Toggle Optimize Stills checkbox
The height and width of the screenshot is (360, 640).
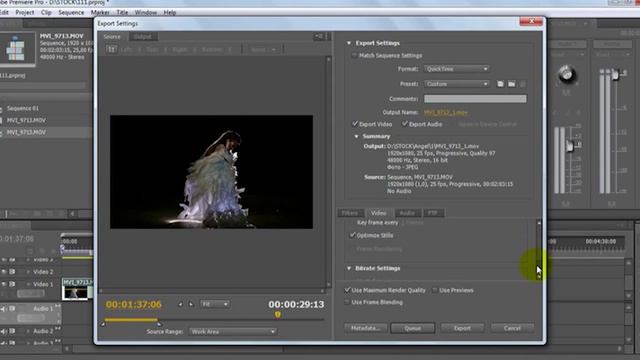click(x=352, y=235)
